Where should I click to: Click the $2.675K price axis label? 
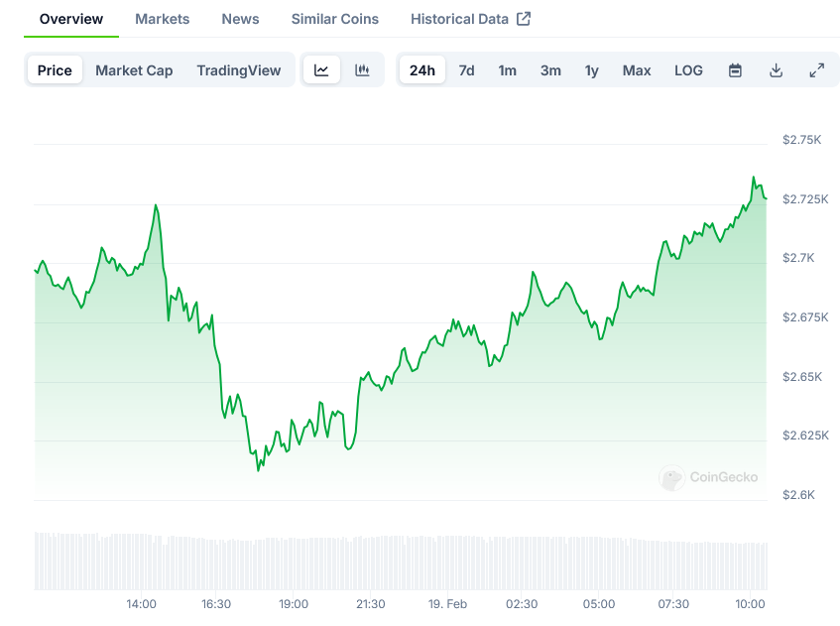pos(805,317)
